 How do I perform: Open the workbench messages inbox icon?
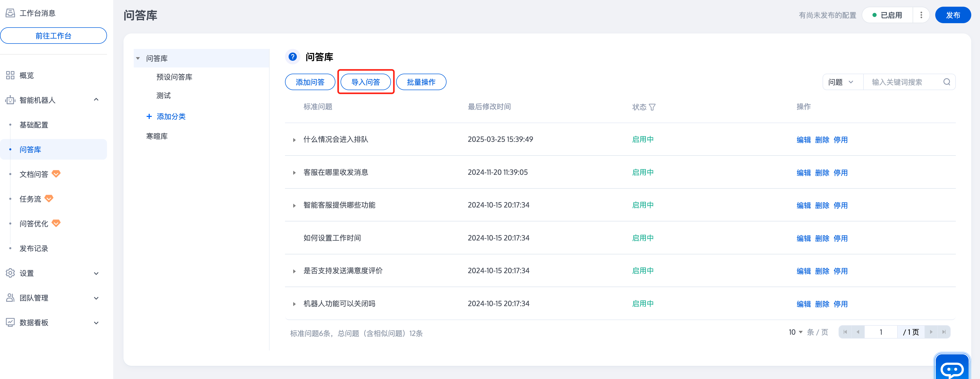pyautogui.click(x=10, y=13)
